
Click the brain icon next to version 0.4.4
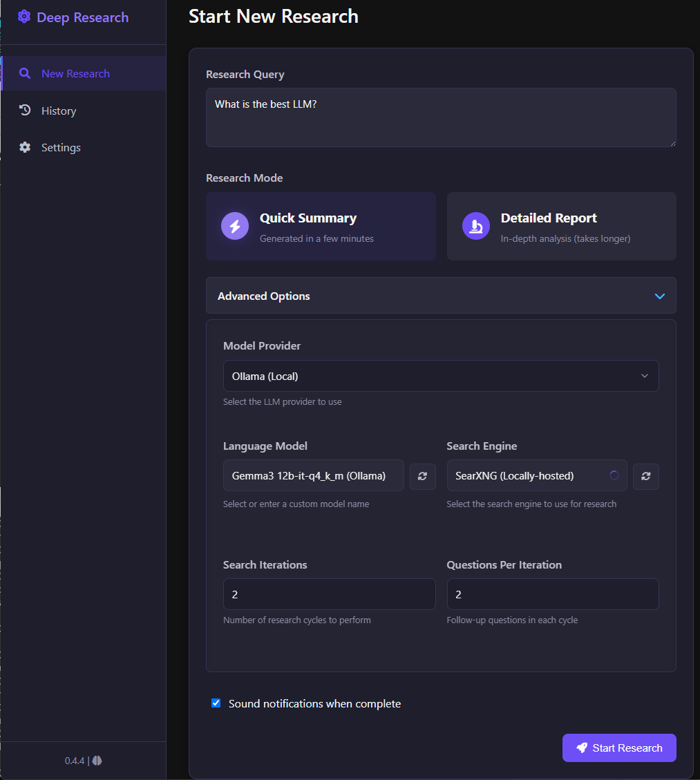click(x=97, y=761)
